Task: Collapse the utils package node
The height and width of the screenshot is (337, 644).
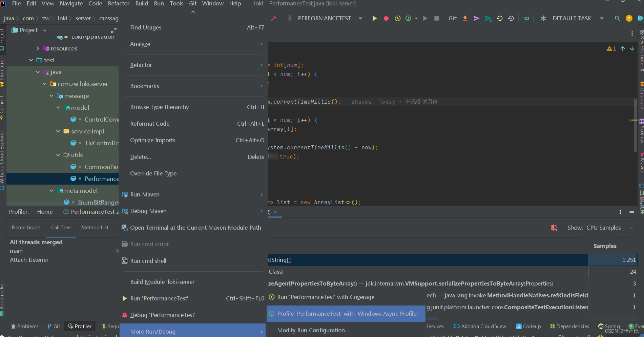Action: pyautogui.click(x=58, y=155)
